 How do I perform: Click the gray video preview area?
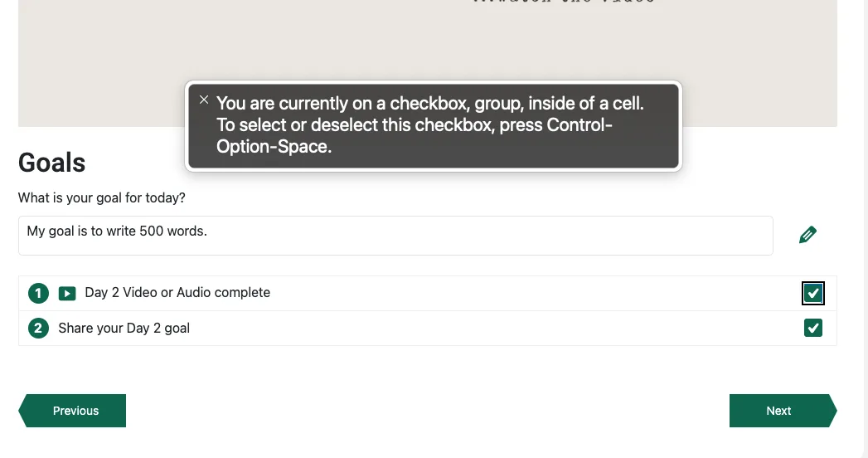point(99,66)
